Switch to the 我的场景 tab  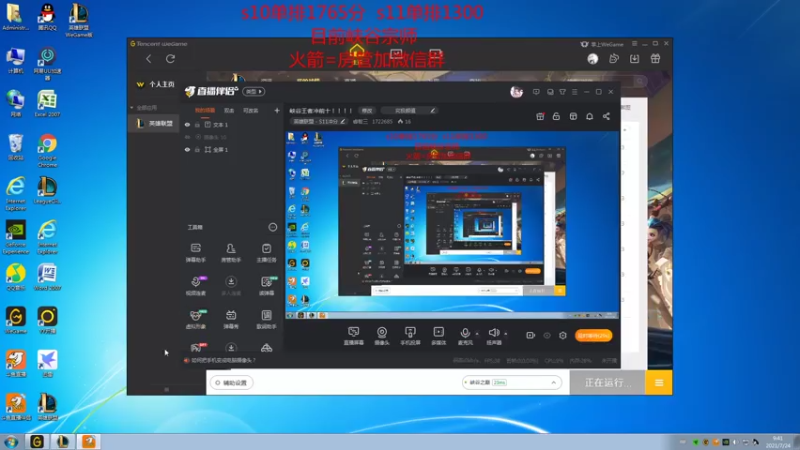coord(205,110)
